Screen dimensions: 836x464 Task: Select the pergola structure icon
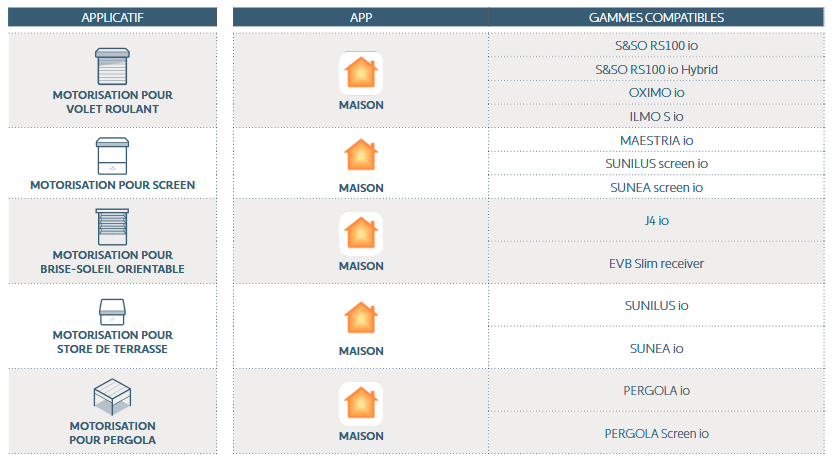(x=112, y=397)
